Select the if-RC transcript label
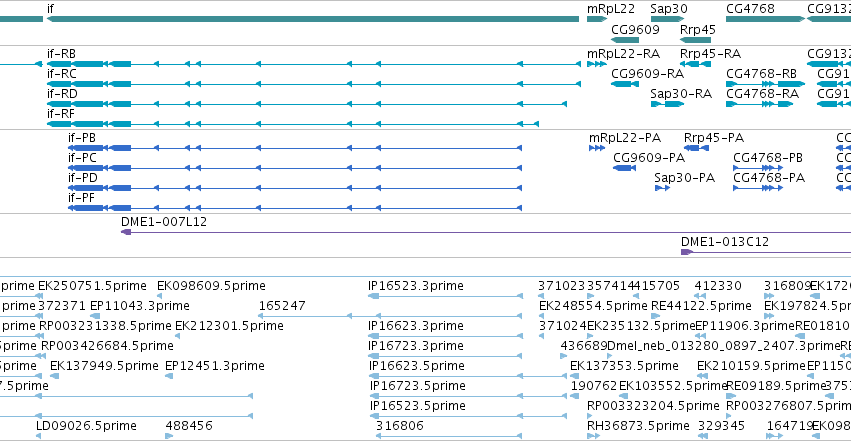 pos(61,74)
